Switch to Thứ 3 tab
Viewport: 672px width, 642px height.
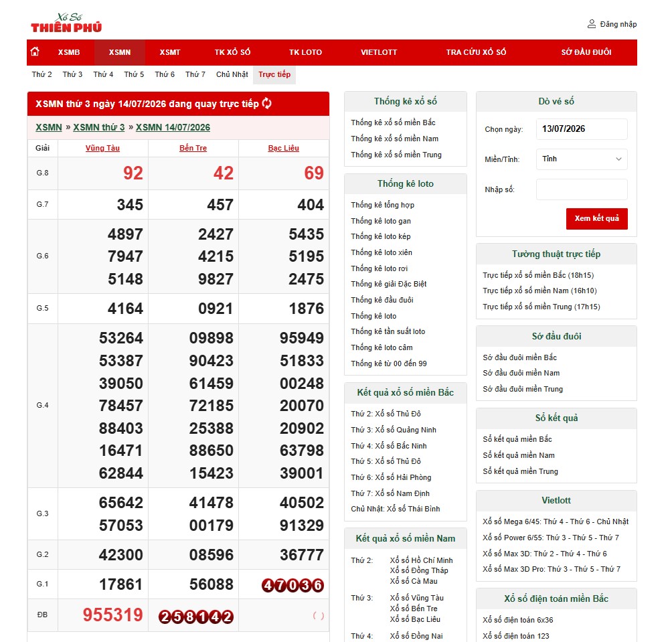click(x=72, y=74)
